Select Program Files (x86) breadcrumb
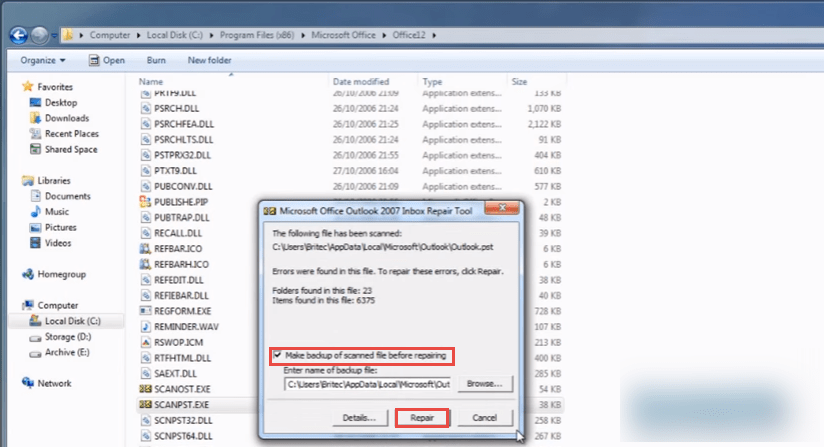The image size is (824, 447). (x=257, y=35)
